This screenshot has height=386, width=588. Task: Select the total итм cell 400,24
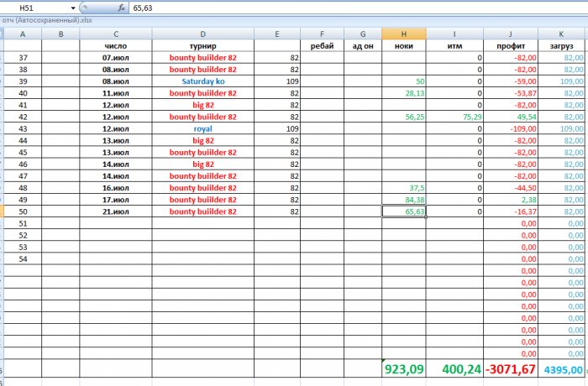point(455,368)
